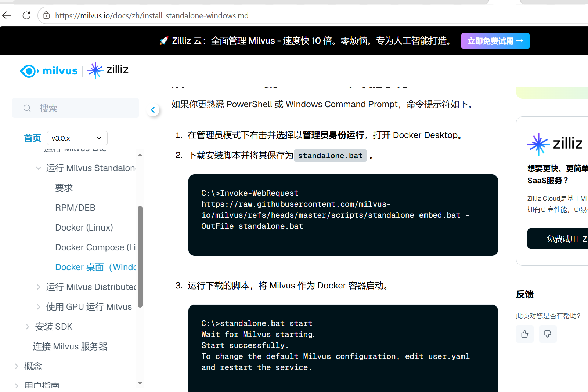Click the sidebar scroll up arrow

[x=140, y=155]
